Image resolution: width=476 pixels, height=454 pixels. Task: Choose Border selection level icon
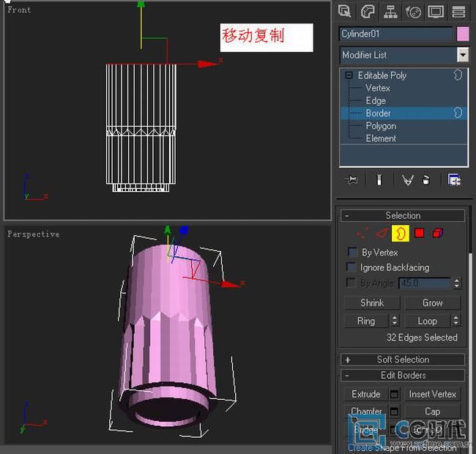click(400, 233)
